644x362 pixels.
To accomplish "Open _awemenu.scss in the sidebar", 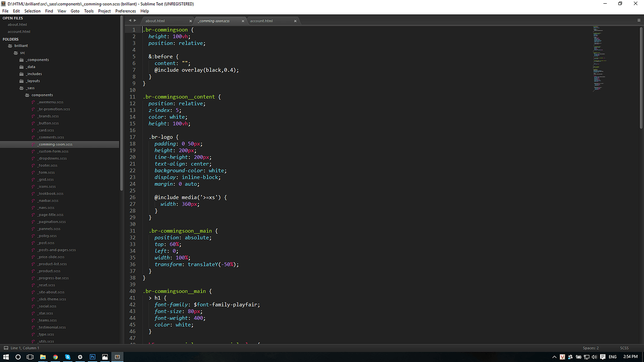I will (x=51, y=102).
